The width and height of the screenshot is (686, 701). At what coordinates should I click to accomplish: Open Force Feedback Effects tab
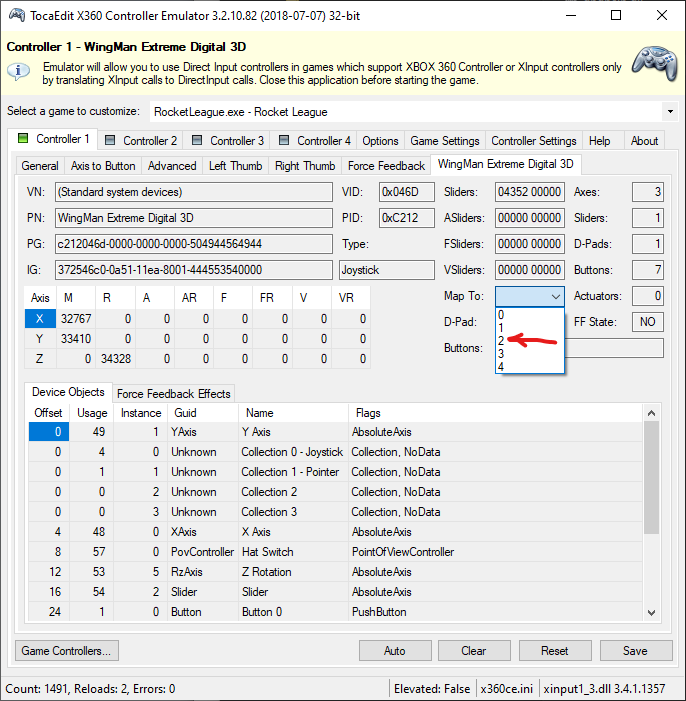coord(174,394)
